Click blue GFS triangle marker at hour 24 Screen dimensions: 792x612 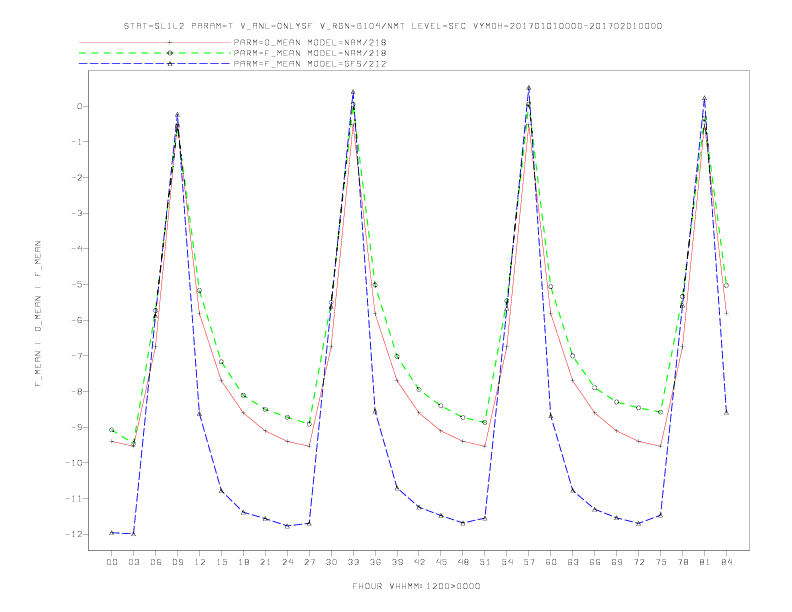287,526
